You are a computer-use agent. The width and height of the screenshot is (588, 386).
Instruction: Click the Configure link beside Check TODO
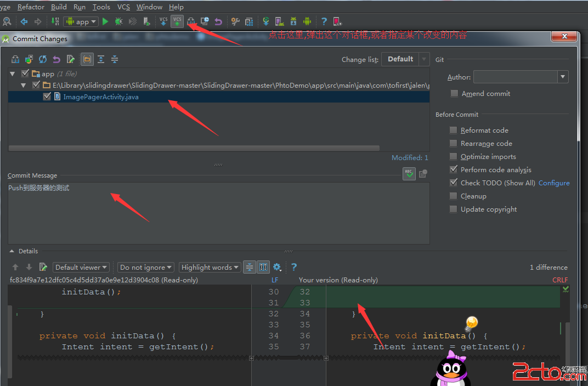(x=554, y=183)
